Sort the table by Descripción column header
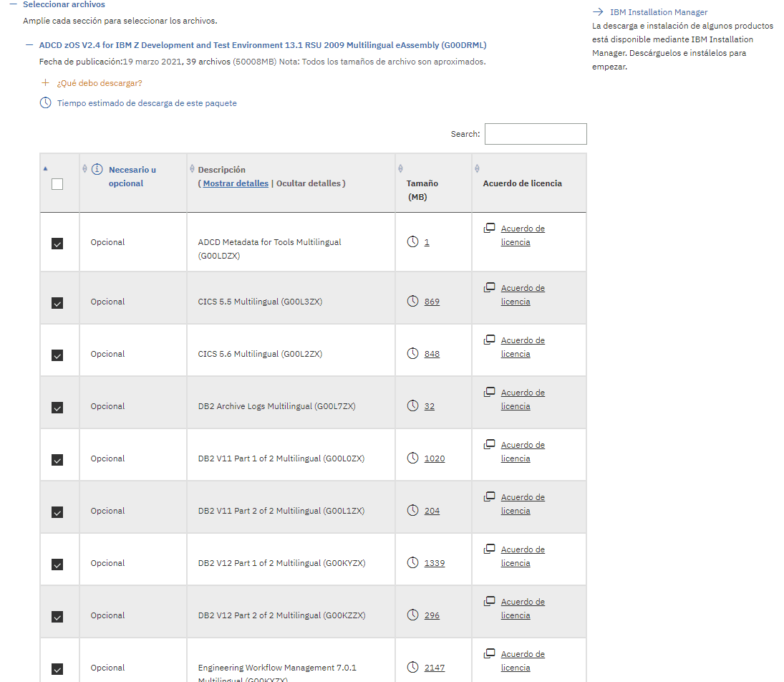The width and height of the screenshot is (784, 682). pos(221,170)
